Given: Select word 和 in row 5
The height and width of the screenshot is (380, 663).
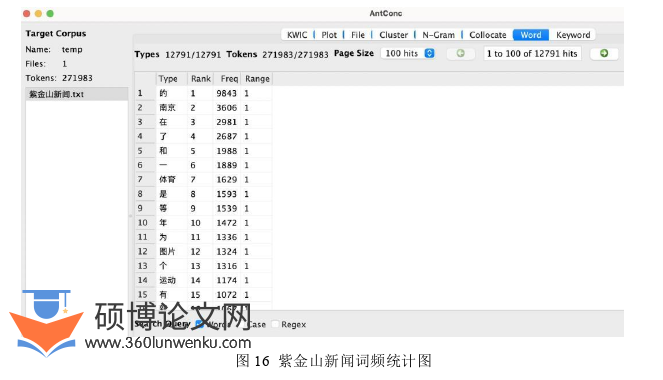Looking at the screenshot, I should [x=163, y=151].
